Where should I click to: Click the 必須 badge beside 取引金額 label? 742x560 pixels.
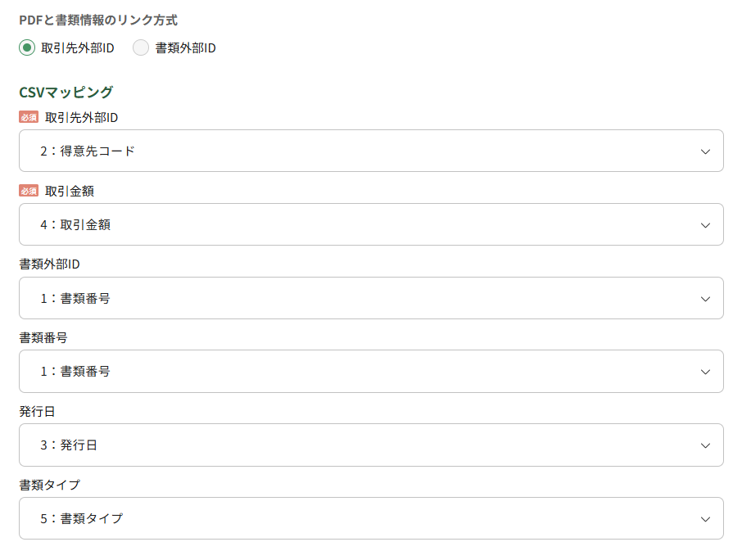point(29,191)
